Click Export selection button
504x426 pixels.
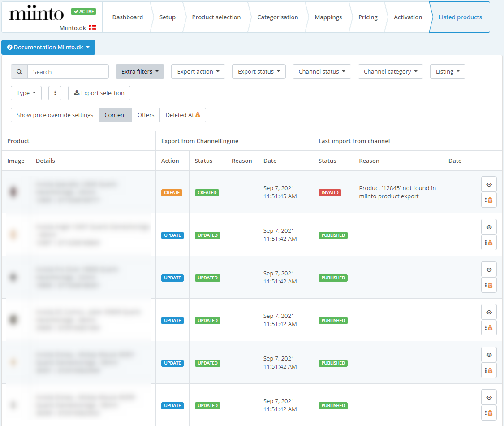(x=99, y=93)
